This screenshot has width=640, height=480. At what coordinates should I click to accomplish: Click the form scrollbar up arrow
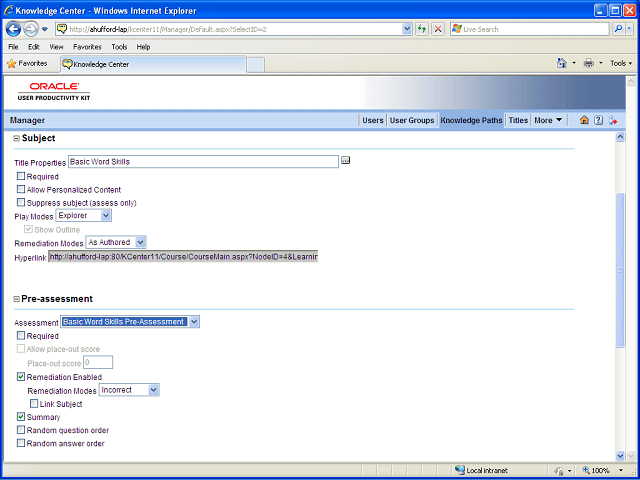tap(620, 137)
